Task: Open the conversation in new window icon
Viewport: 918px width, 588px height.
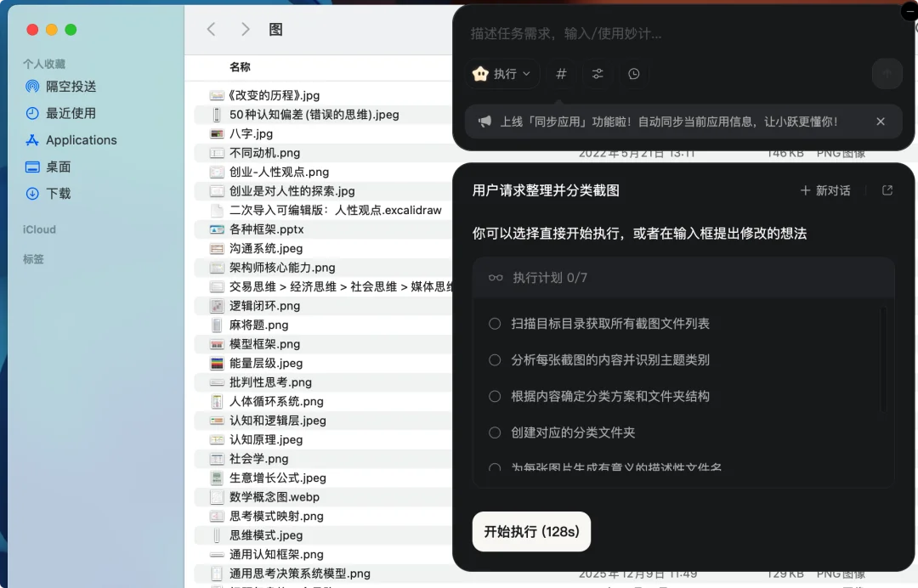Action: point(887,190)
